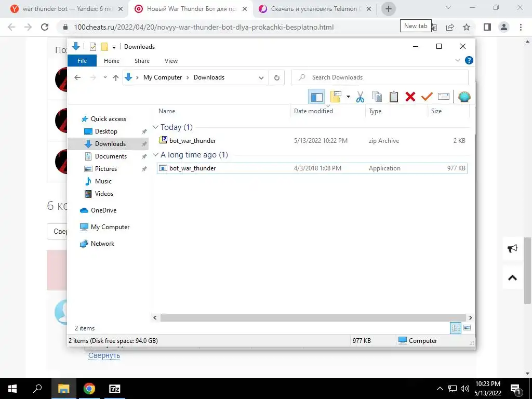Go up one folder level in Explorer
The width and height of the screenshot is (532, 399).
[116, 78]
